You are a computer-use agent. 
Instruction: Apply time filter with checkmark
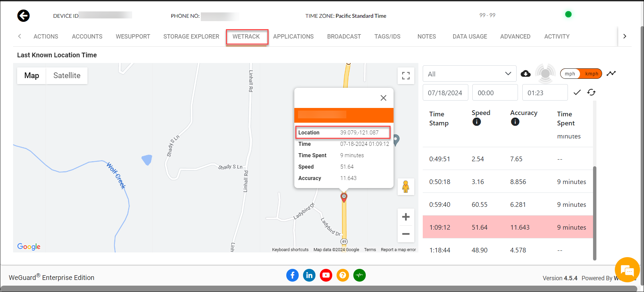tap(577, 93)
